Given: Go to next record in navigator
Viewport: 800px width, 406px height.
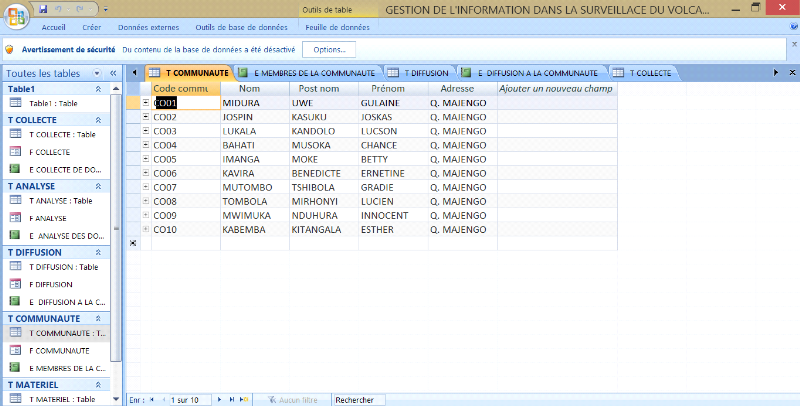Looking at the screenshot, I should point(218,400).
